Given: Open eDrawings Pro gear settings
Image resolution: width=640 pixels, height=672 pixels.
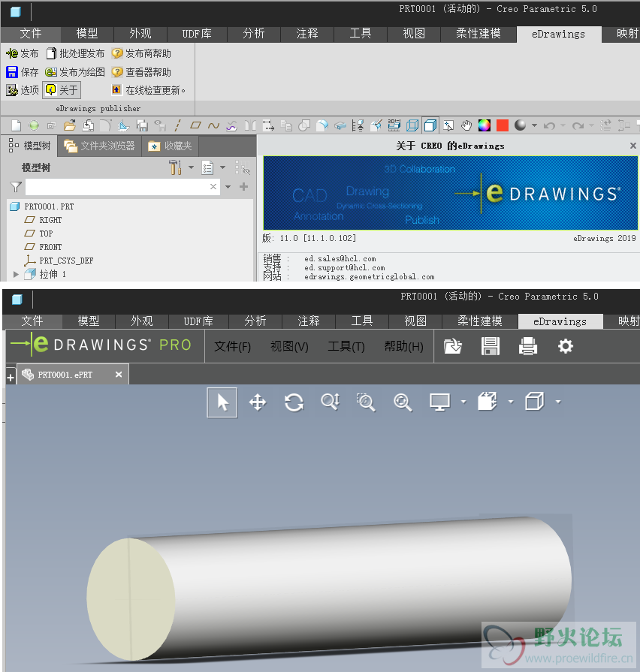Looking at the screenshot, I should point(566,346).
